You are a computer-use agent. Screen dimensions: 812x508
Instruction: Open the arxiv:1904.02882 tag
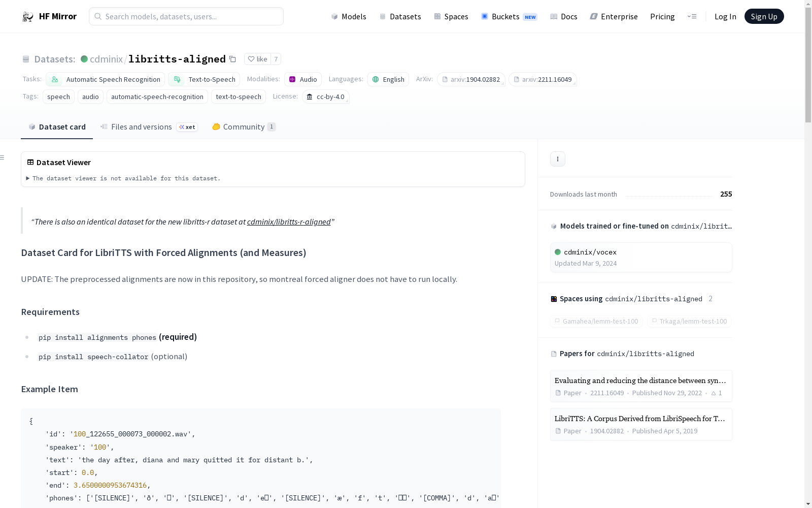click(x=471, y=79)
